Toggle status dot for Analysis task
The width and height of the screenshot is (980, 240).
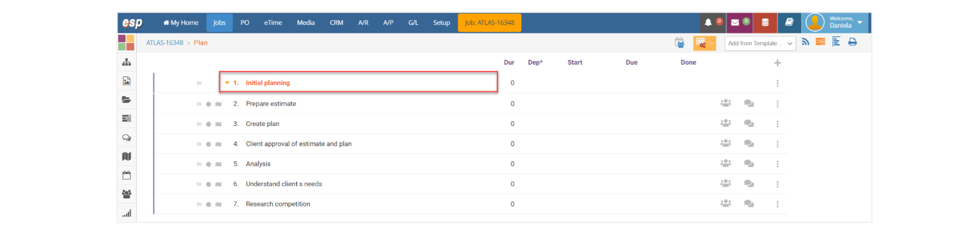coord(208,164)
